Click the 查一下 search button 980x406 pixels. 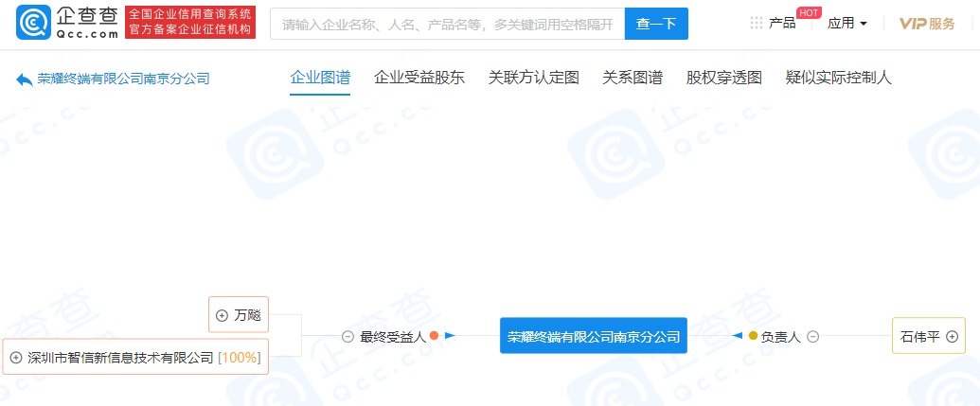tap(656, 24)
